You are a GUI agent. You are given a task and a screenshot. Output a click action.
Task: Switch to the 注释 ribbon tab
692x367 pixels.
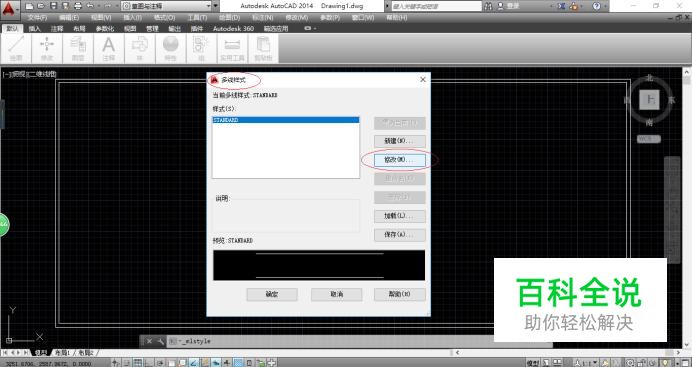[57, 29]
